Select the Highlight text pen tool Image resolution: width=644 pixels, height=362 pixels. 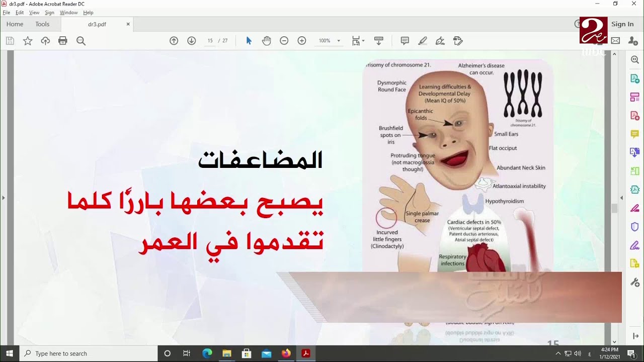click(423, 41)
